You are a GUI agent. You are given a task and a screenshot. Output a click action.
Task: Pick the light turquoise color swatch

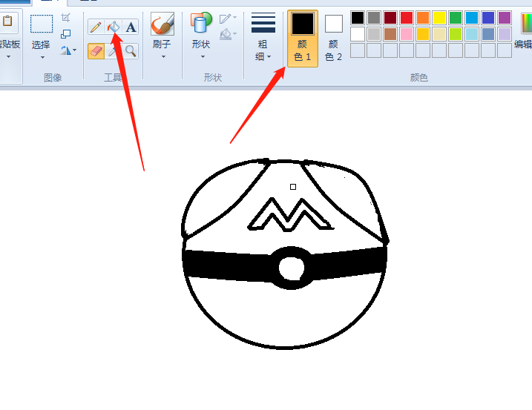coord(472,34)
